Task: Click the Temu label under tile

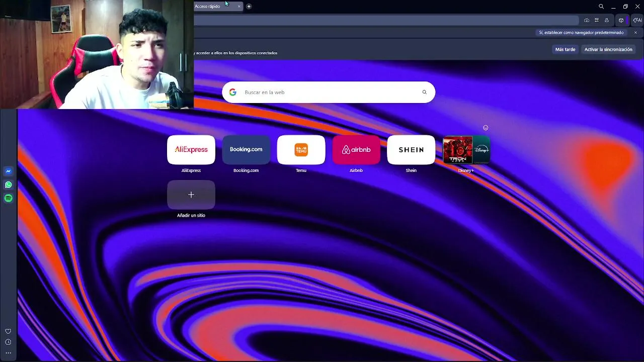Action: pos(301,170)
